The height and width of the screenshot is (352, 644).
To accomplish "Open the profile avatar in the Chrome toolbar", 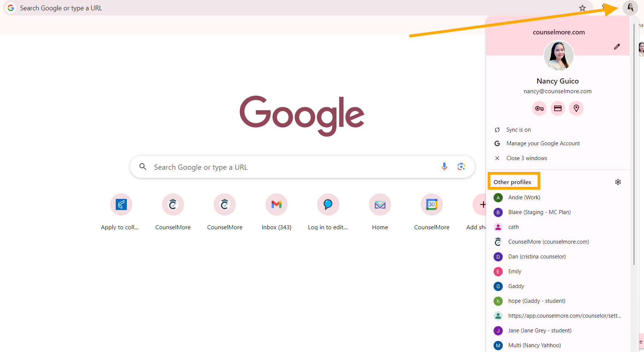I will pos(630,8).
